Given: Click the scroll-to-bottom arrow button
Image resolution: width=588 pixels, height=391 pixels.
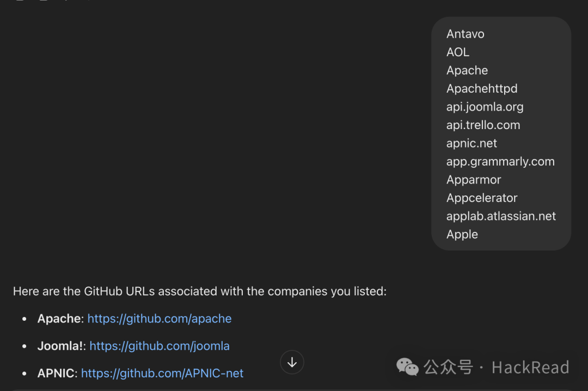Looking at the screenshot, I should (x=292, y=362).
